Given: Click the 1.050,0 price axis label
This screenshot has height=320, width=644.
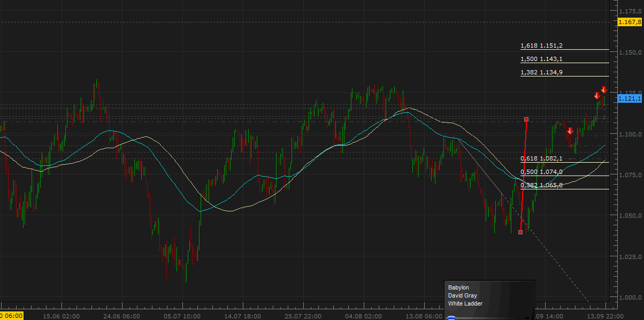Looking at the screenshot, I should [x=629, y=216].
